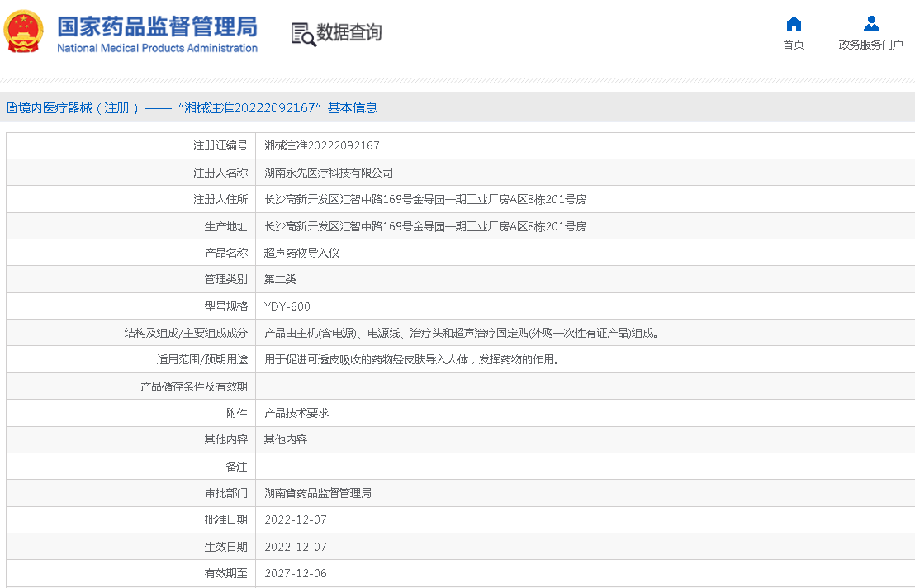
Task: Click the small icon before 境内医疗器械 heading
Action: click(11, 108)
